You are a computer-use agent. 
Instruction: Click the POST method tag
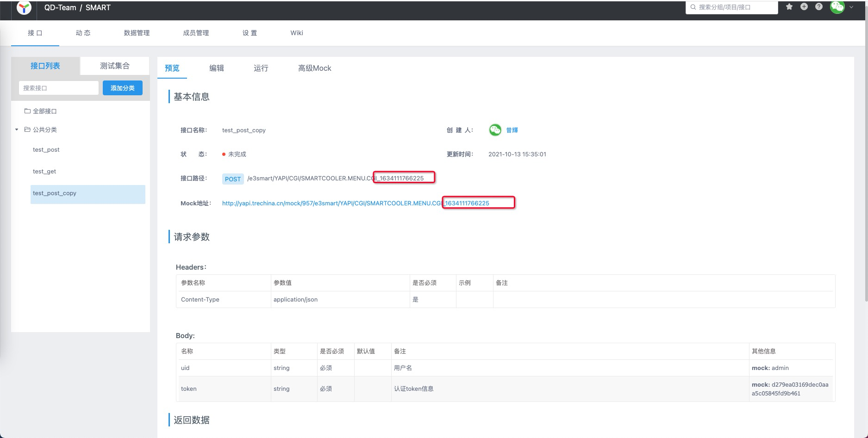click(x=233, y=179)
